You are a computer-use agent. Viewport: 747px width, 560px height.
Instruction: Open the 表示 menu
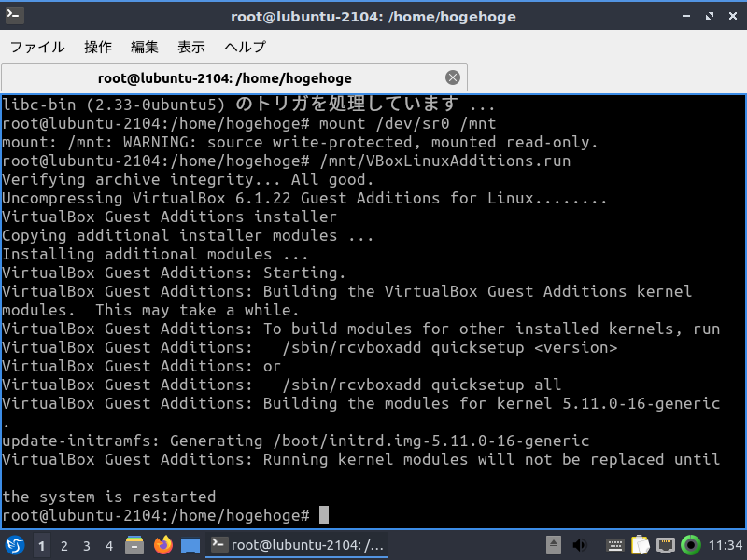point(191,47)
